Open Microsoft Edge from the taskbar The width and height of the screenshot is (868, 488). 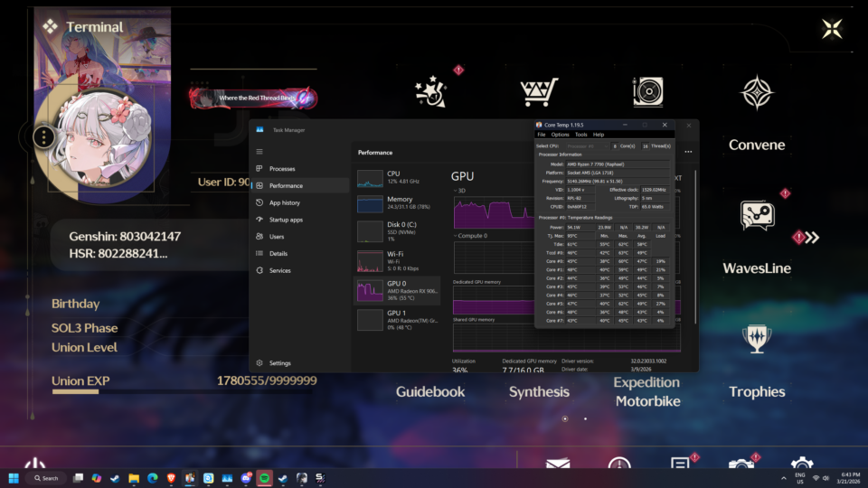pos(152,478)
